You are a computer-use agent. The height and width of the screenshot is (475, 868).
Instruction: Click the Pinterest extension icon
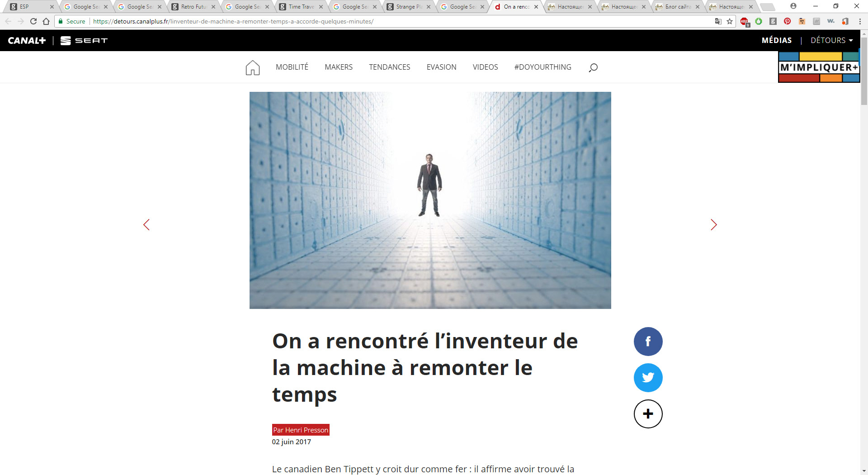pos(788,21)
